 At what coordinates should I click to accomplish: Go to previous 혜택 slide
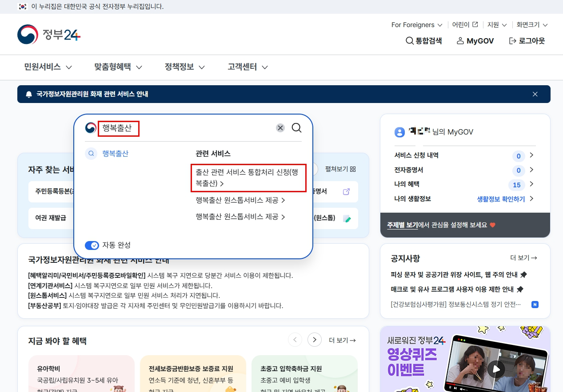[x=295, y=340]
